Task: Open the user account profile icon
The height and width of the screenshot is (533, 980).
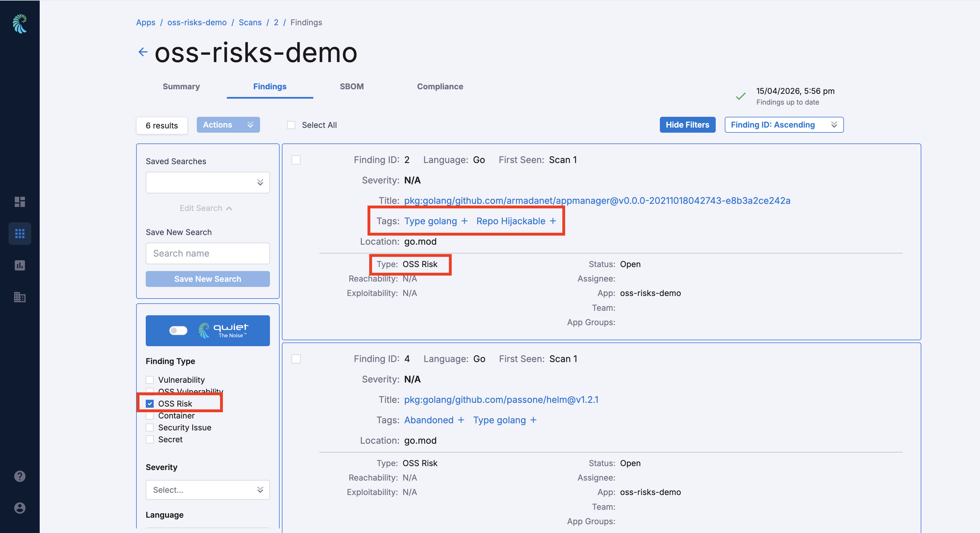Action: click(x=20, y=508)
